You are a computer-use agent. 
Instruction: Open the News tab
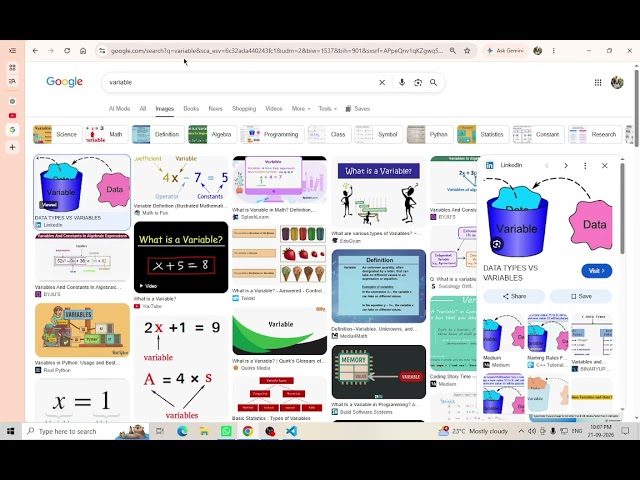(216, 109)
